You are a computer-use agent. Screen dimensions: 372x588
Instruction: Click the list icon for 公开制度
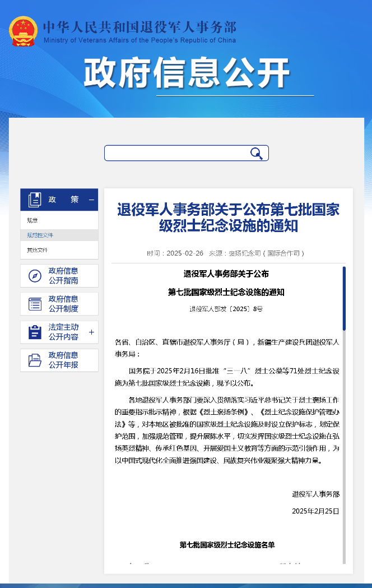[35, 304]
